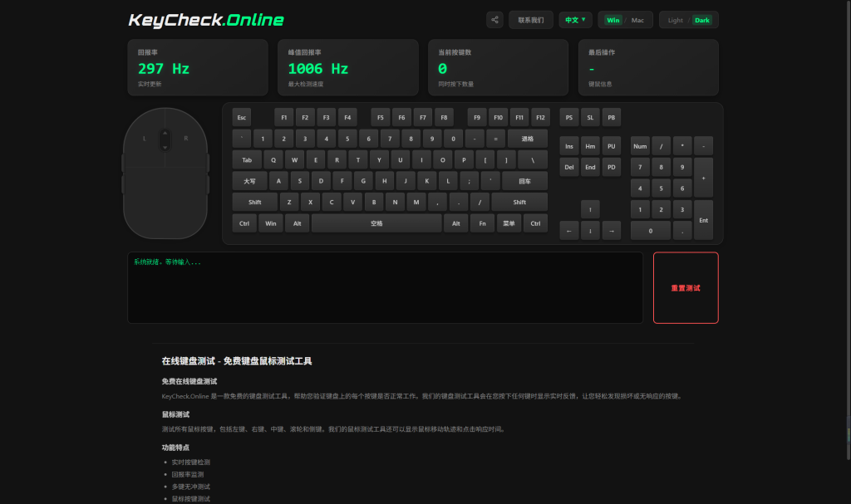Click the 退格 backspace key
Image resolution: width=851 pixels, height=504 pixels.
click(x=528, y=139)
